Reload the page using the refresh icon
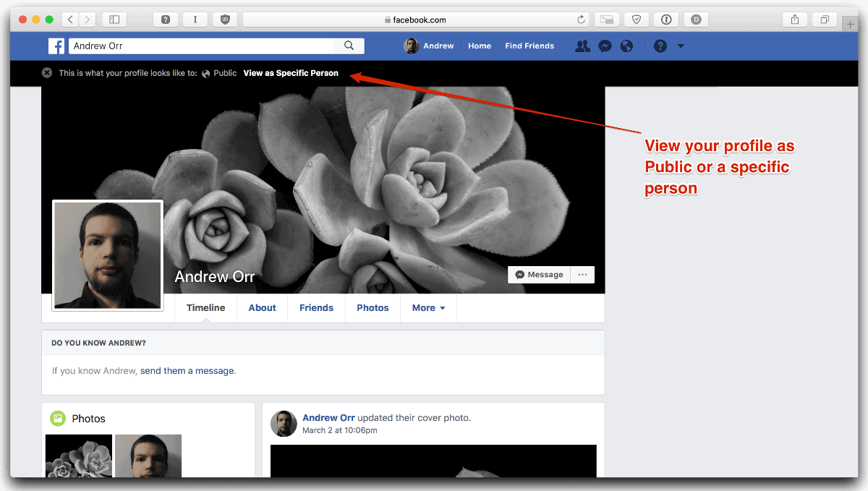The height and width of the screenshot is (491, 868). (581, 20)
